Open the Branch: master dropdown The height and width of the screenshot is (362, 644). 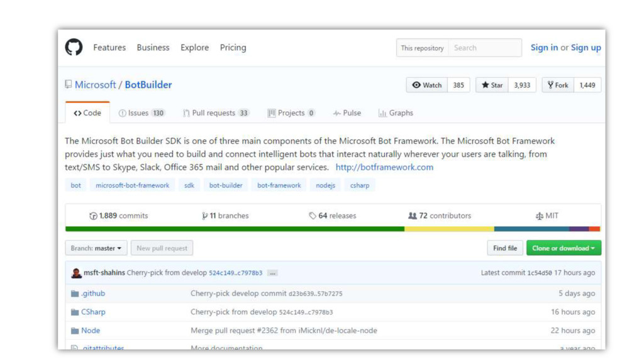(x=96, y=248)
